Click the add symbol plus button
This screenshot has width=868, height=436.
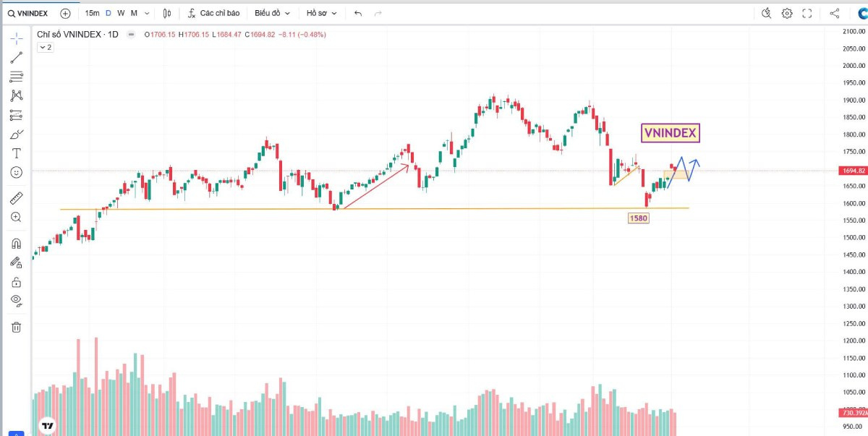coord(64,12)
